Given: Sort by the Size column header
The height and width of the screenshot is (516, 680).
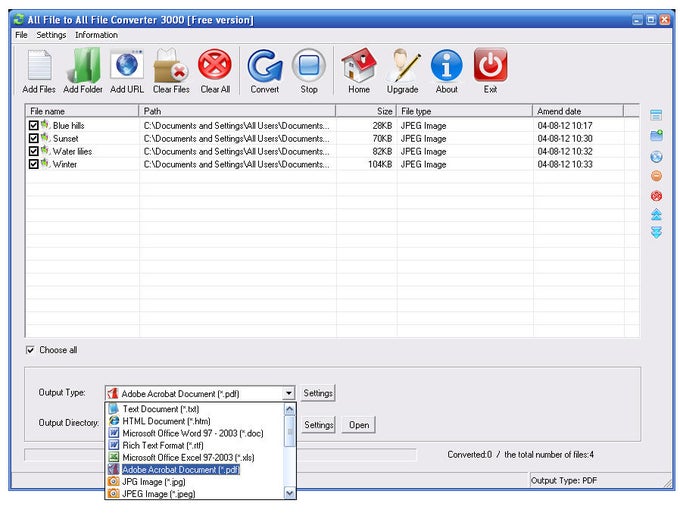Looking at the screenshot, I should click(x=366, y=111).
